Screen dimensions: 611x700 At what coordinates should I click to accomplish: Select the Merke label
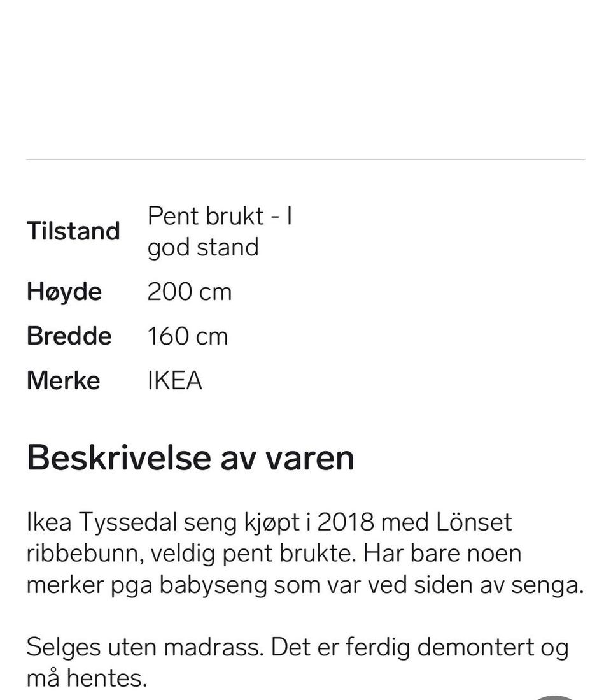pos(64,380)
